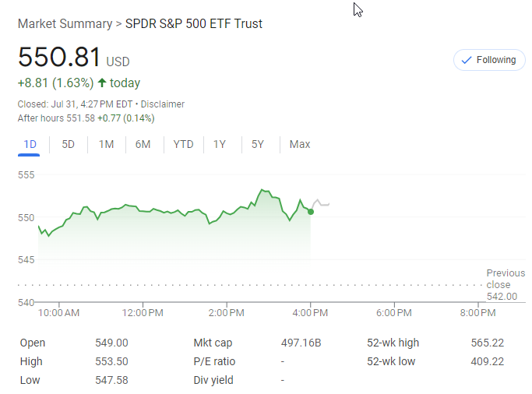This screenshot has width=532, height=394.
Task: Click the gray after-hours line segment
Action: click(321, 203)
